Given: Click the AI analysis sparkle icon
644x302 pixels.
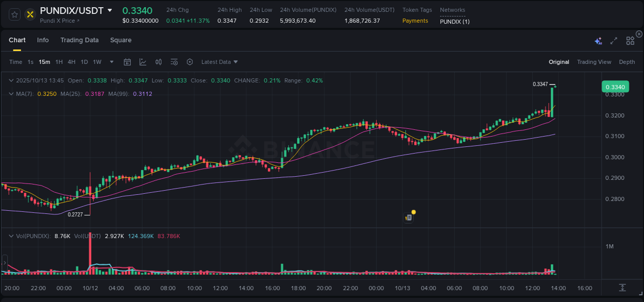Looking at the screenshot, I should tap(598, 40).
